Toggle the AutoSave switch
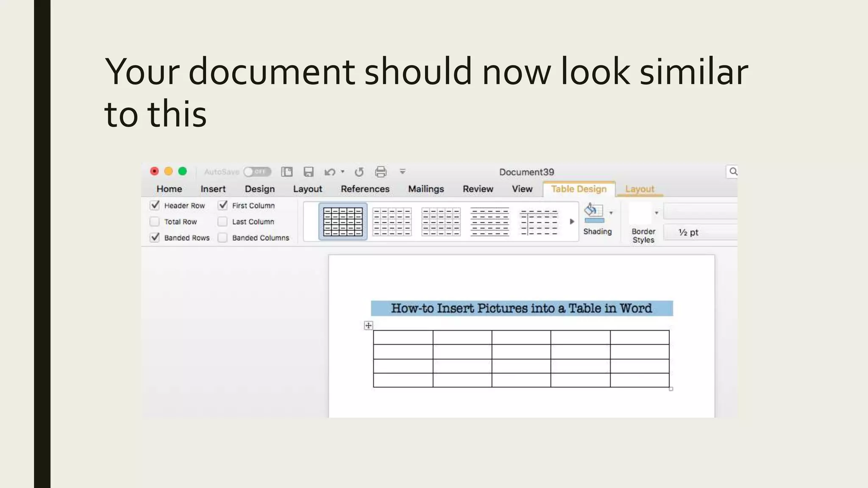The image size is (868, 488). click(257, 172)
